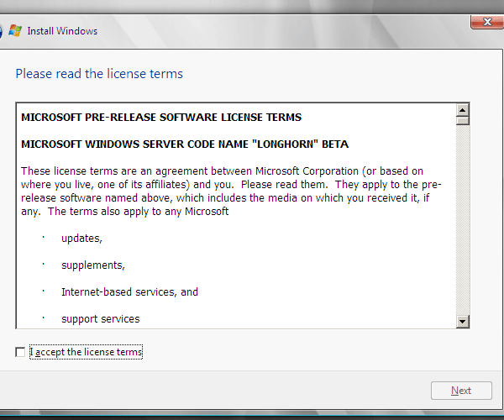Click the 'updates,' bullet item
Viewport: 504px width, 420px height.
point(81,239)
